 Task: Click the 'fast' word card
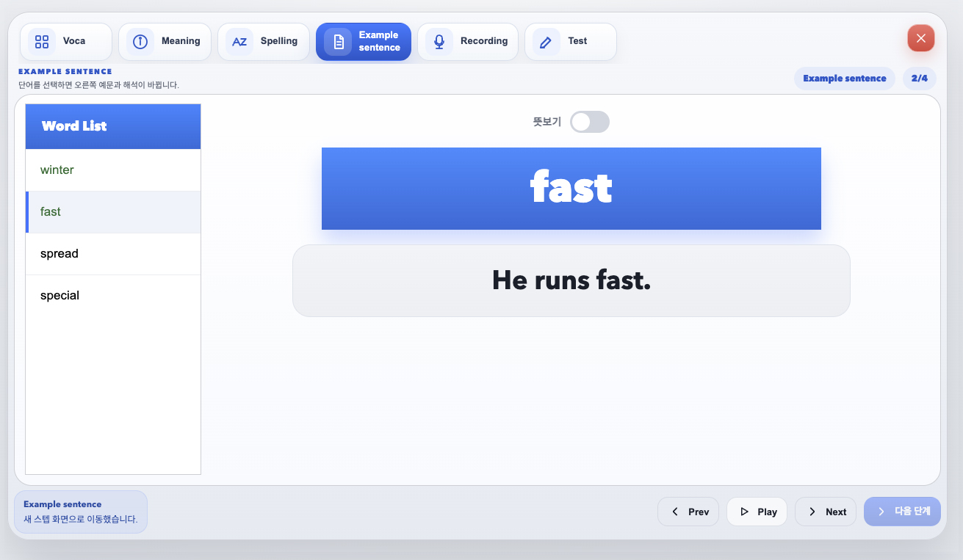click(571, 189)
